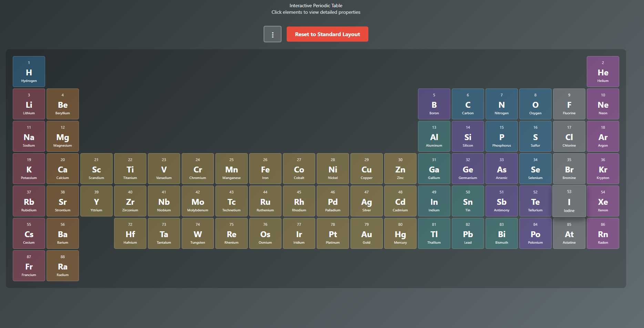This screenshot has height=328, width=644.
Task: Click the Technetium element
Action: click(232, 201)
